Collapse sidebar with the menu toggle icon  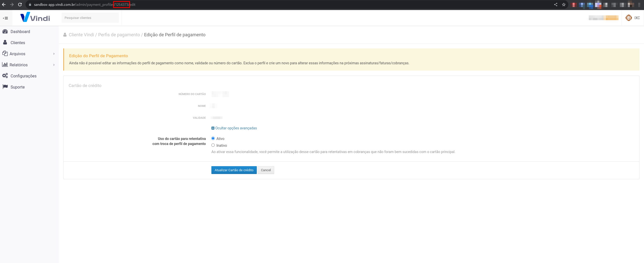[5, 18]
